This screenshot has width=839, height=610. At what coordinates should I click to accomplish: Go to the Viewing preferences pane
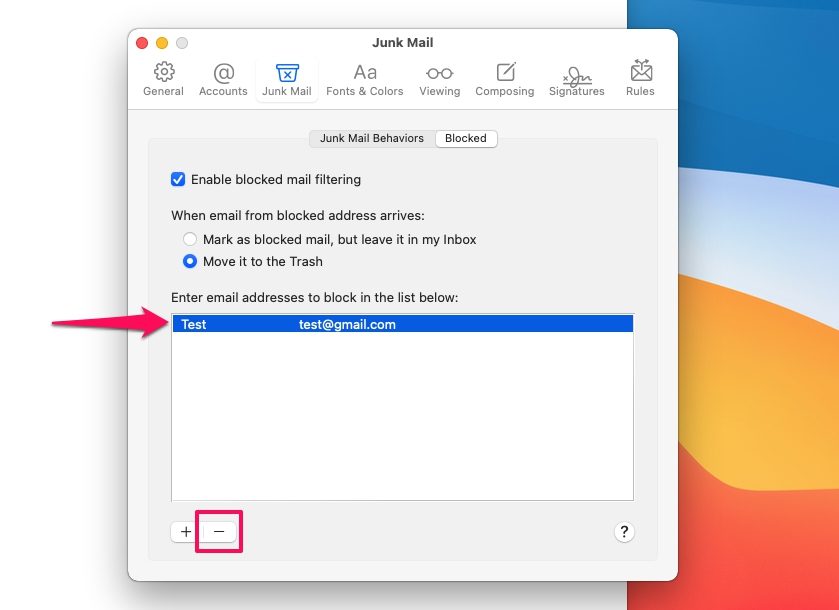pyautogui.click(x=439, y=80)
